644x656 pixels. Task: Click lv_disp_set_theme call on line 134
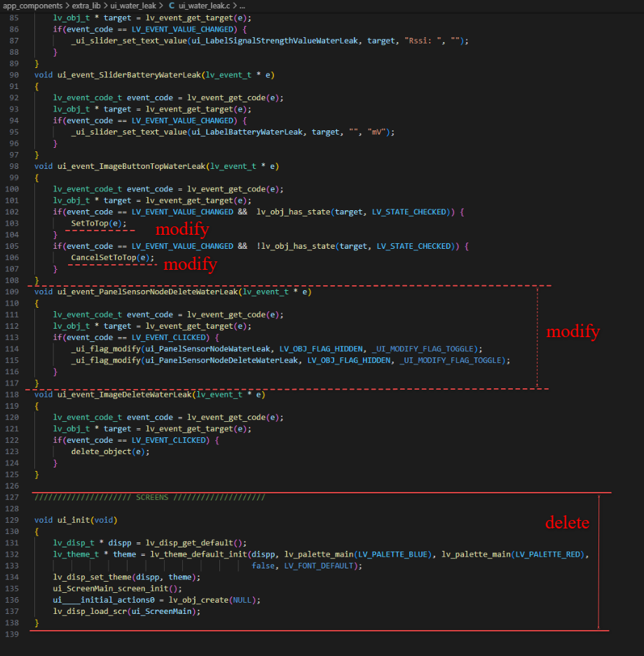point(92,578)
